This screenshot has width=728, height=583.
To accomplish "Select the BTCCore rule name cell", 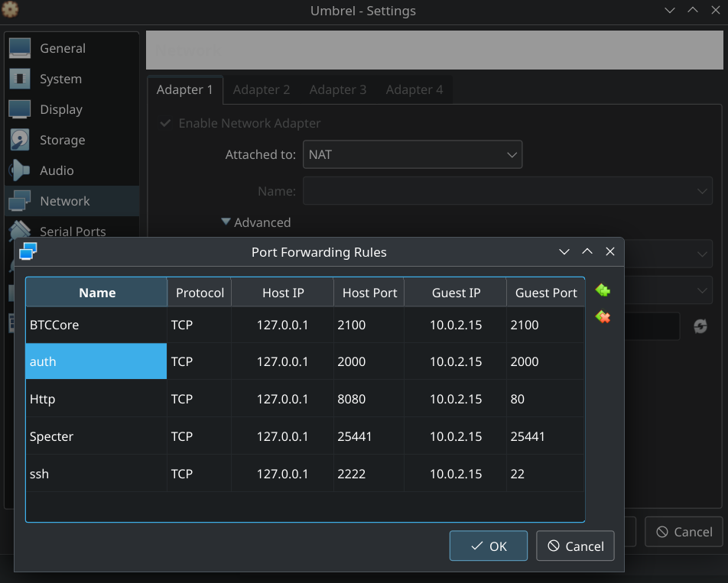I will click(x=96, y=325).
